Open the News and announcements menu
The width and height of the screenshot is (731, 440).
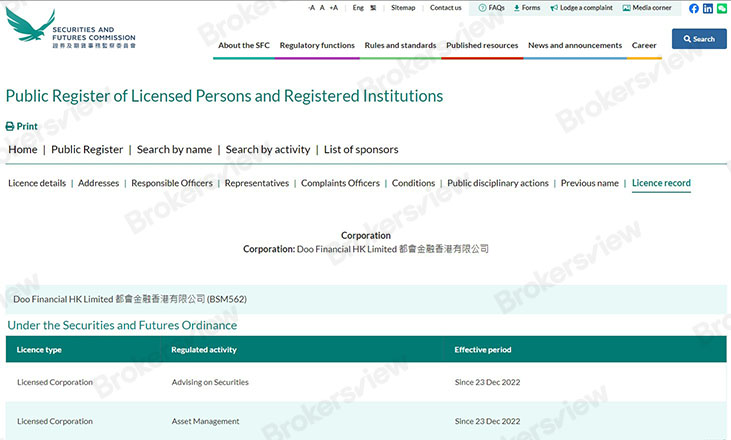click(x=575, y=45)
